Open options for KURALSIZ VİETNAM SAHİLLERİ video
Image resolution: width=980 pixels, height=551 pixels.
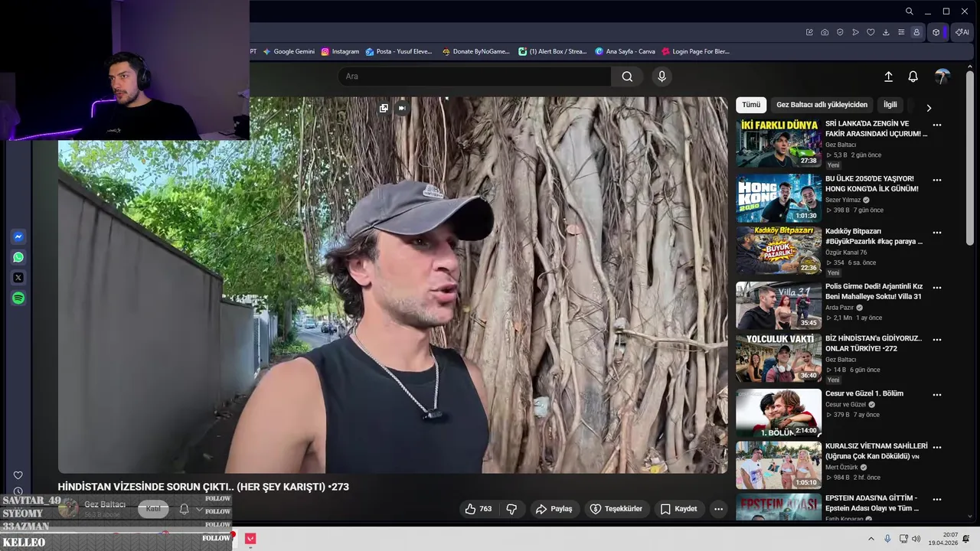click(x=936, y=447)
